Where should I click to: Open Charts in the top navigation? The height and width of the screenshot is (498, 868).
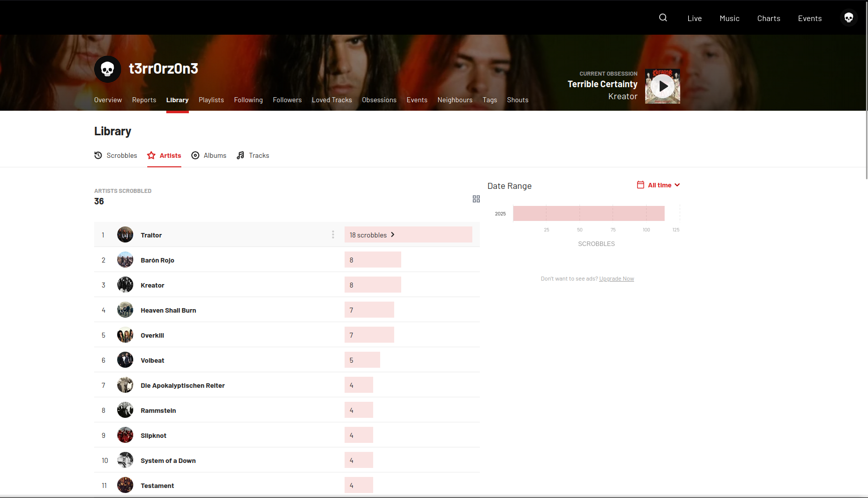(768, 19)
